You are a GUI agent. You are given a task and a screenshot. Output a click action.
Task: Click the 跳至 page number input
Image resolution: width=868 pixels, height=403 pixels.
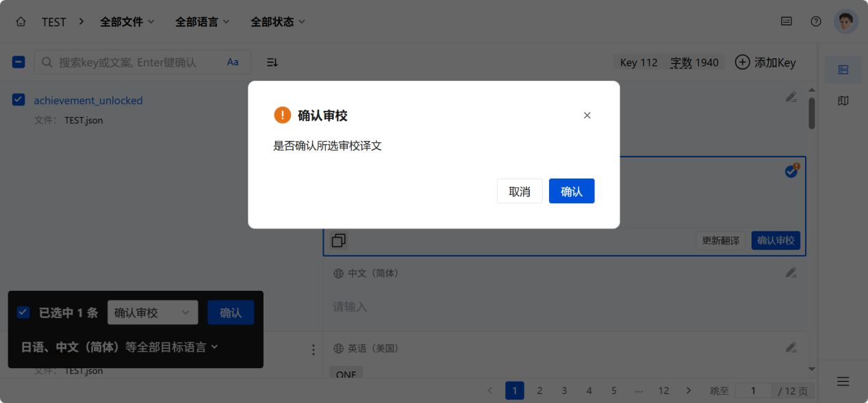click(x=753, y=391)
